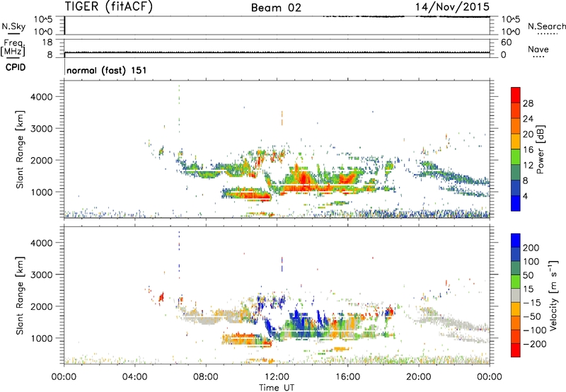Click the '1000' tick on the velocity panel
Screen dimensions: 566x392
[41, 338]
